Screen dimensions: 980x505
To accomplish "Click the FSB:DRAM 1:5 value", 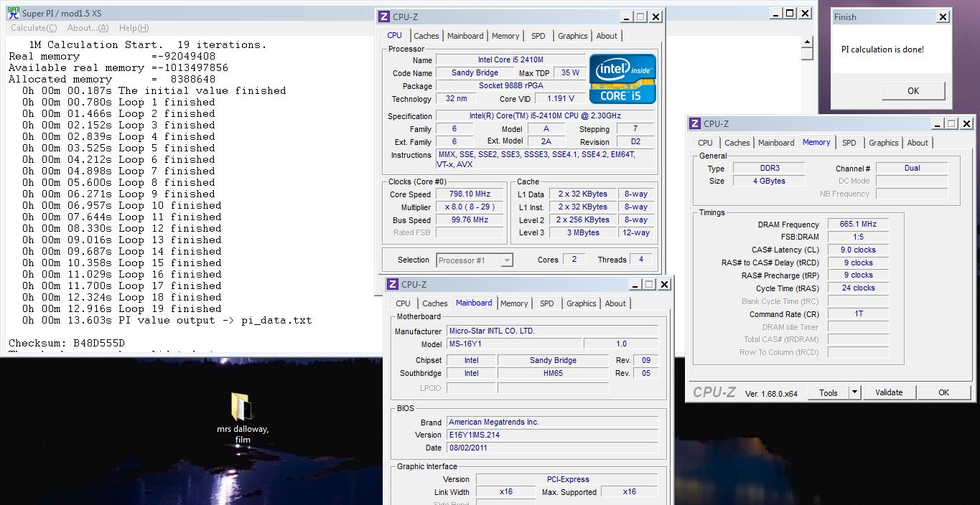I will (858, 237).
